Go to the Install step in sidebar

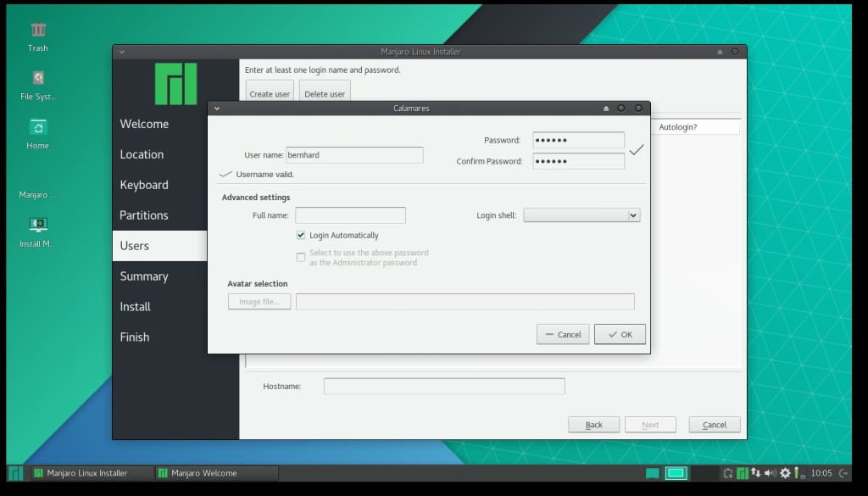pos(135,307)
